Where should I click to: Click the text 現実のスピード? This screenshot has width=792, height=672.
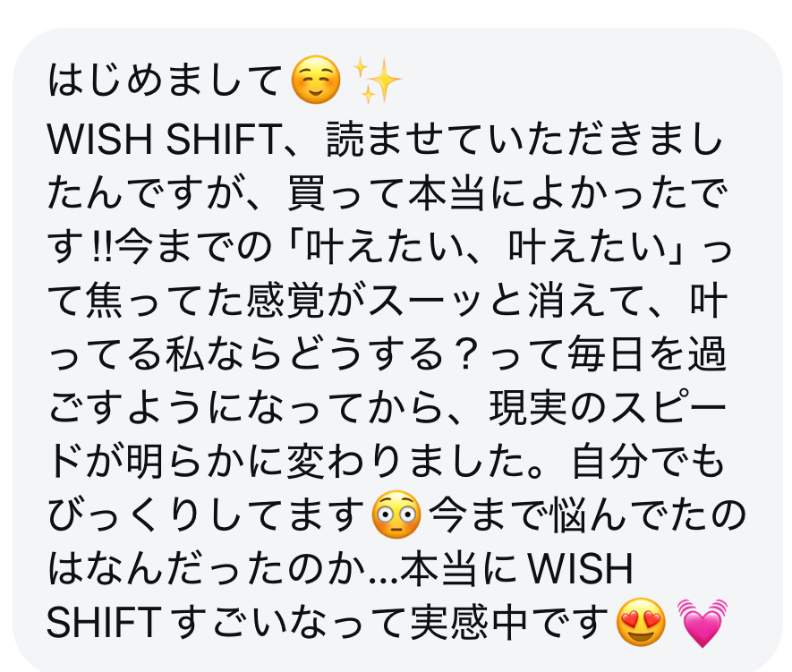click(607, 407)
